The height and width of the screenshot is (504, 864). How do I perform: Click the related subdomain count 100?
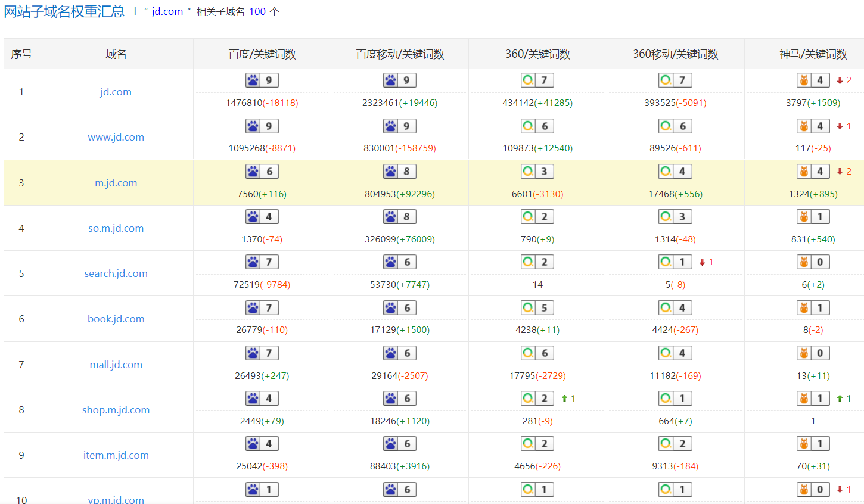point(257,11)
